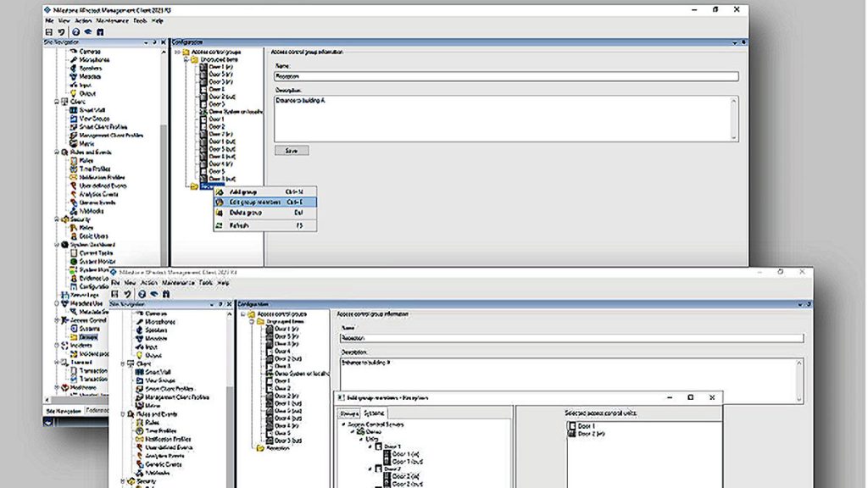
Task: Click the Save toolbar icon in upper window
Action: tap(48, 31)
